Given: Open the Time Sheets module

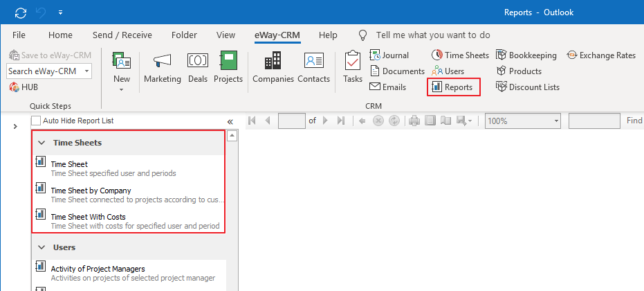Looking at the screenshot, I should click(460, 55).
